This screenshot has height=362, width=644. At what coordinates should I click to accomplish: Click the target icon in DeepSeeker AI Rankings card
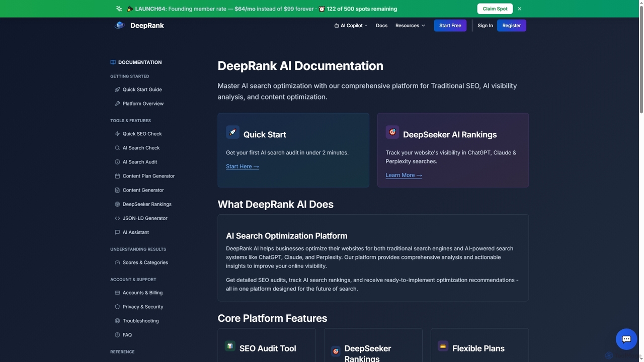click(x=392, y=132)
